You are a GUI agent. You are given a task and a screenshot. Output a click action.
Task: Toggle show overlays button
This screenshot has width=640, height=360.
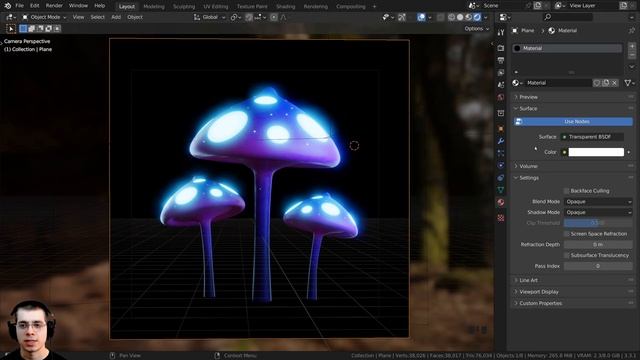tap(421, 17)
